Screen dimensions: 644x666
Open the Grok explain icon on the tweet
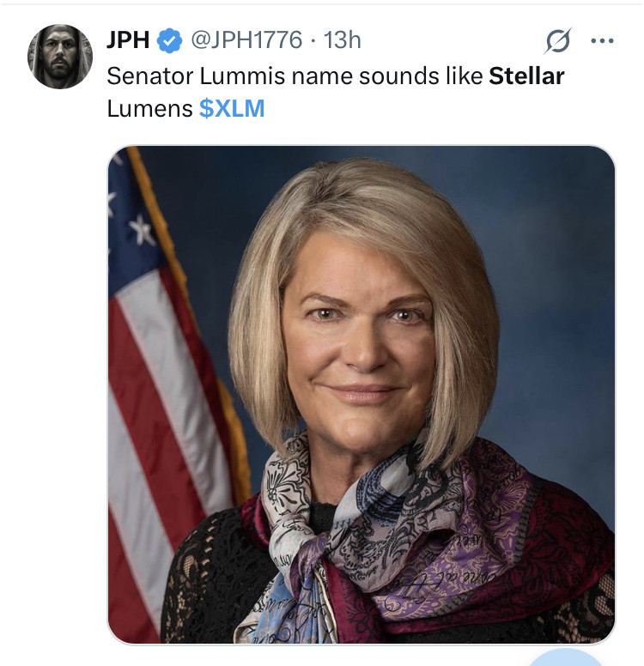(557, 40)
